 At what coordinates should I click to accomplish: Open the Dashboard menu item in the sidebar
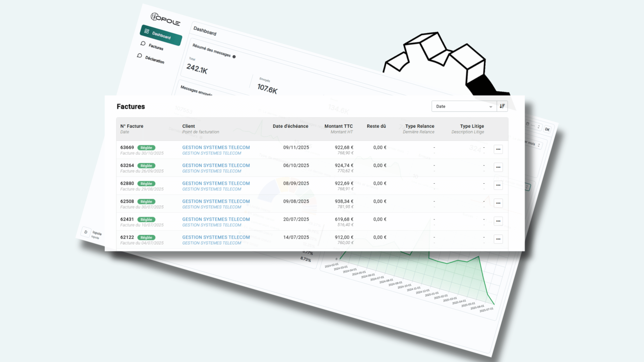(161, 35)
